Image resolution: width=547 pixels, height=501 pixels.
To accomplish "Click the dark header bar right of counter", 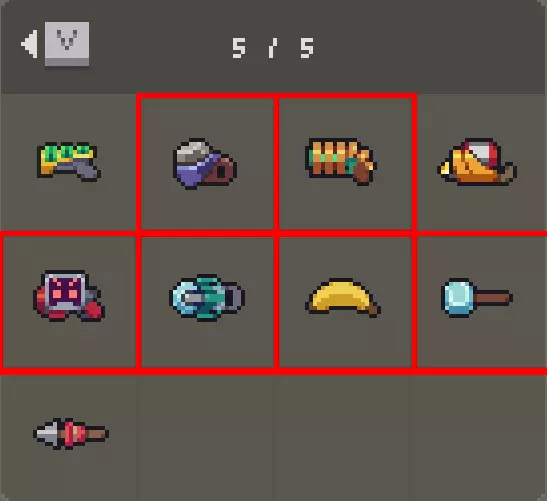I will pyautogui.click(x=429, y=47).
